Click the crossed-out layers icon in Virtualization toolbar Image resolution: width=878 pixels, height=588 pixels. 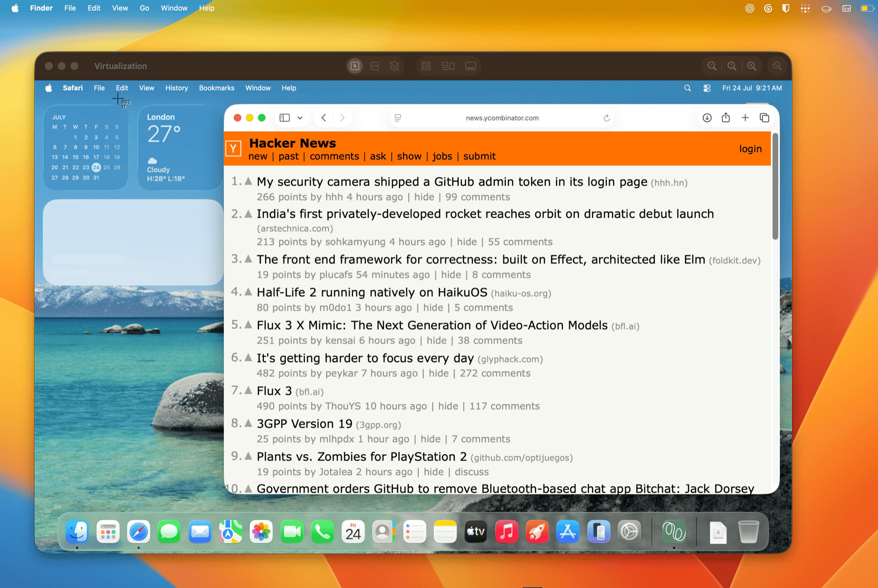coord(394,66)
